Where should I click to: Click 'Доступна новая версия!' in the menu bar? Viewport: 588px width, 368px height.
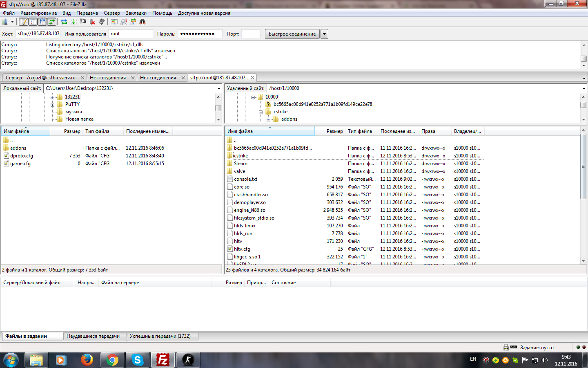tap(205, 13)
